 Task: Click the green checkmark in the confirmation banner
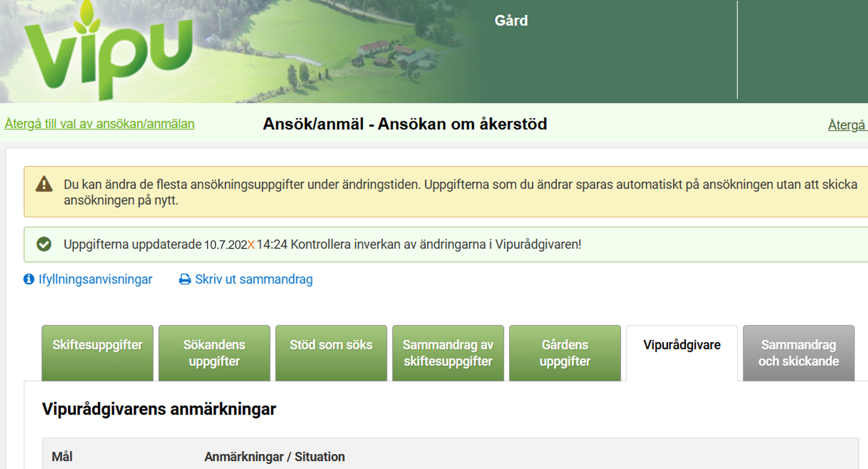coord(44,245)
